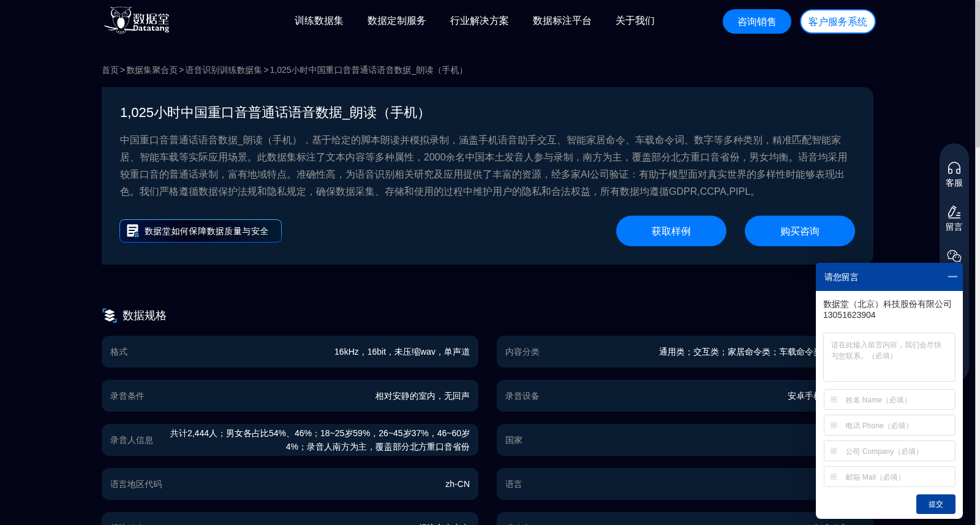Click the 录音设备 label
The image size is (980, 525).
[x=522, y=396]
